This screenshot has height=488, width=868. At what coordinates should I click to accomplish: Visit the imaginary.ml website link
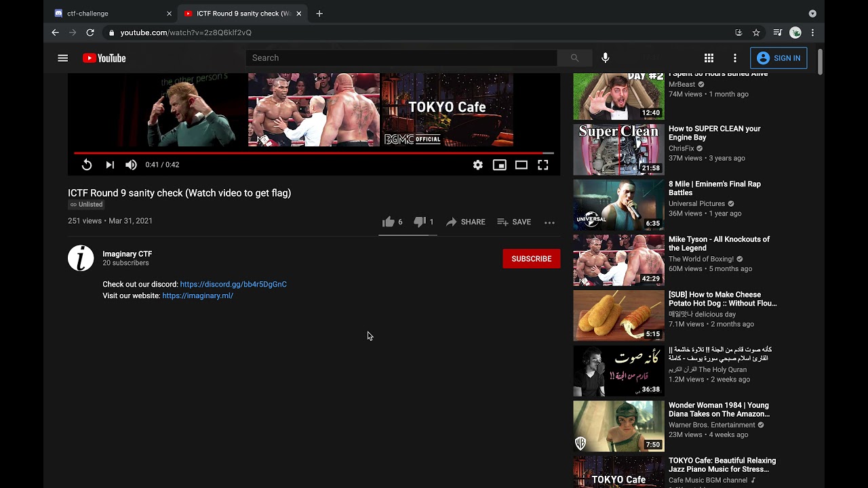click(x=198, y=296)
